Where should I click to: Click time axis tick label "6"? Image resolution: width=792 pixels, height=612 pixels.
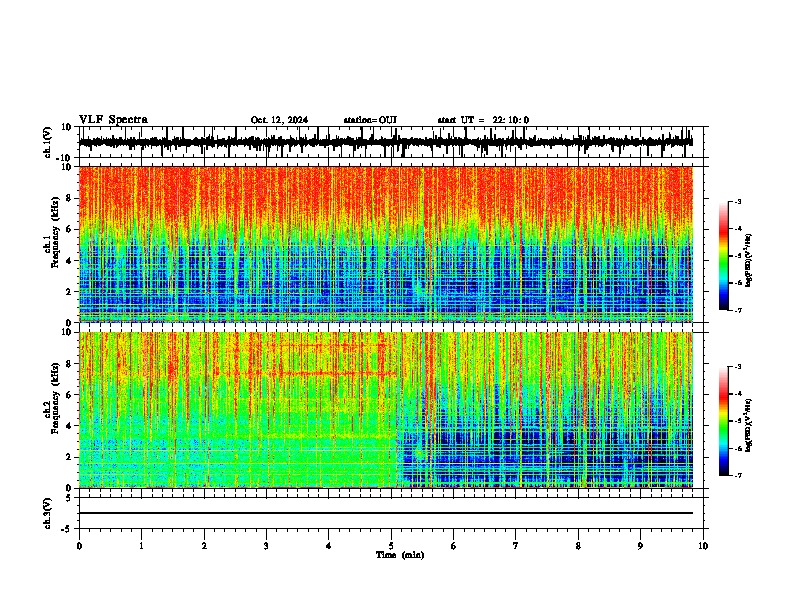coord(454,546)
